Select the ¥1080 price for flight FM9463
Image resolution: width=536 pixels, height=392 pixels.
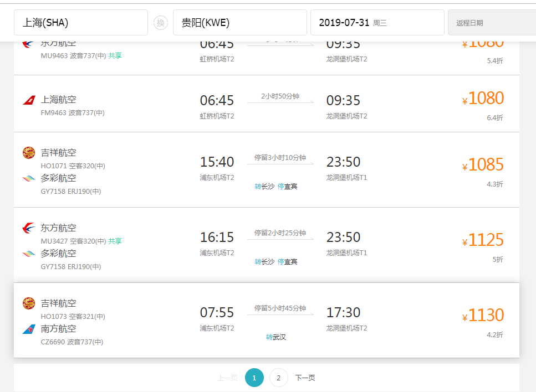click(483, 99)
